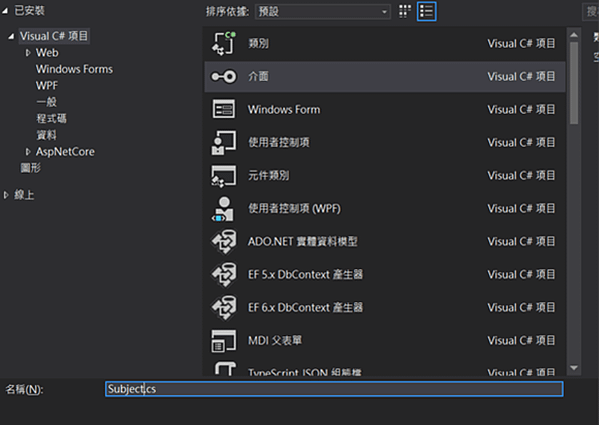
Task: Click the ADO.NET 實體資料模型 icon
Action: pos(224,242)
